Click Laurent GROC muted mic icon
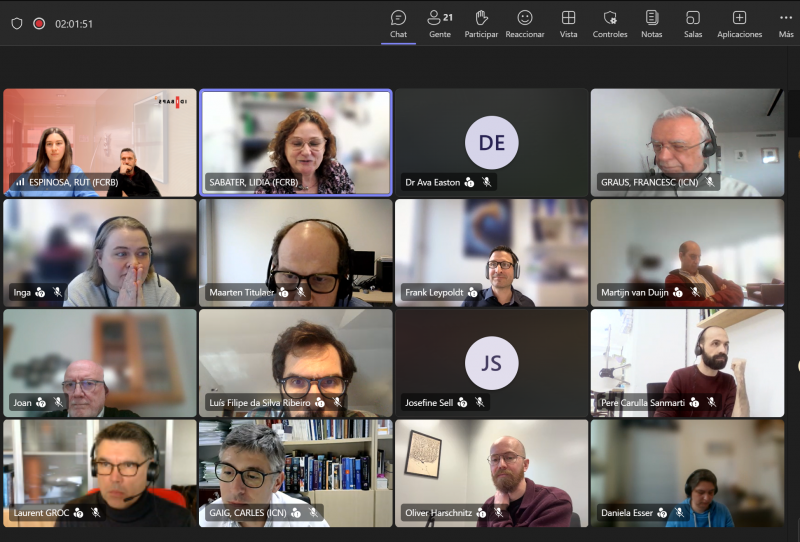The image size is (800, 542). 95,512
